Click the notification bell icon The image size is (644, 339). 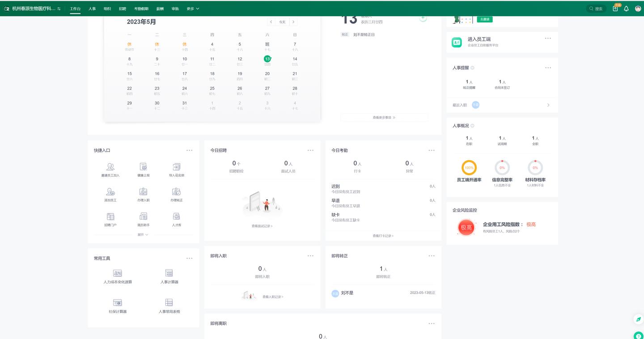[x=626, y=8]
